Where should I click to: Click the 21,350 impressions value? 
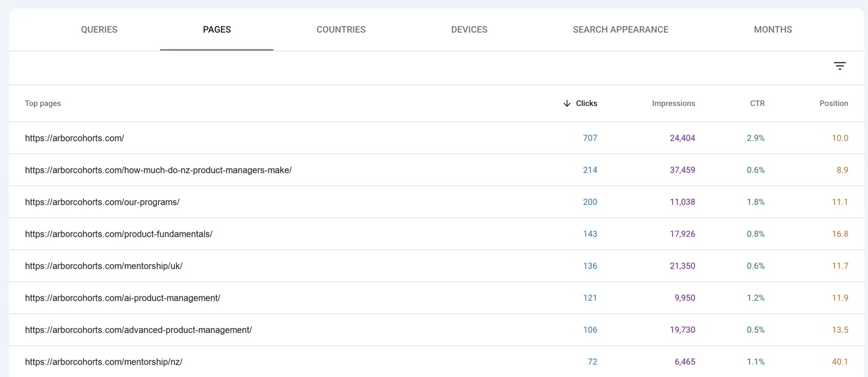pyautogui.click(x=683, y=266)
